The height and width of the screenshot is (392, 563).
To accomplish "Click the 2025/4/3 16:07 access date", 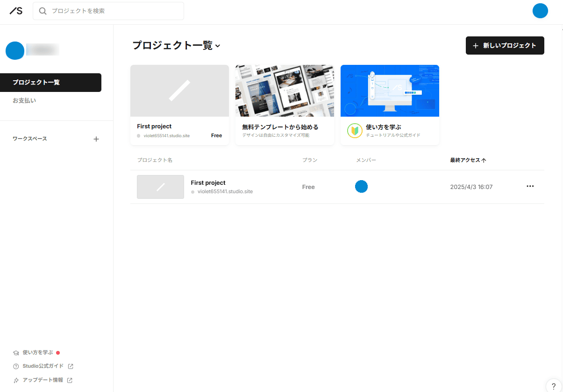I will point(471,187).
